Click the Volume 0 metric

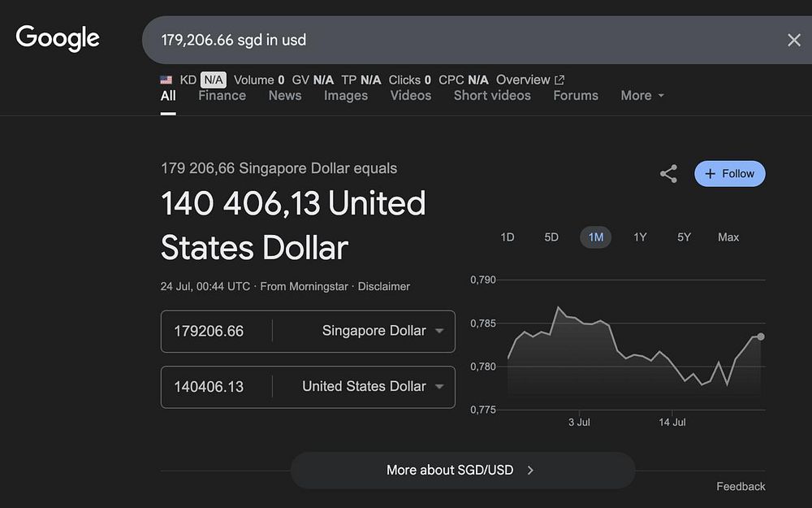[259, 80]
